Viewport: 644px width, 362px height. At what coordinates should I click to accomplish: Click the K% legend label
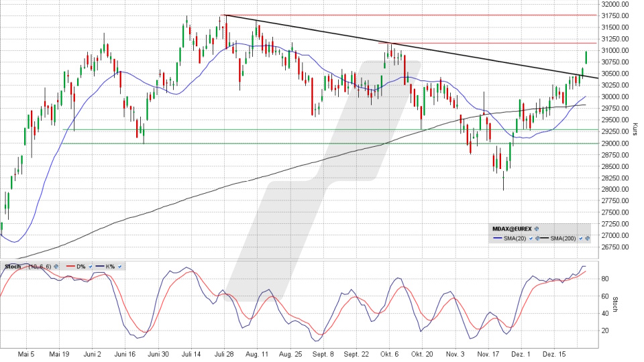(110, 266)
